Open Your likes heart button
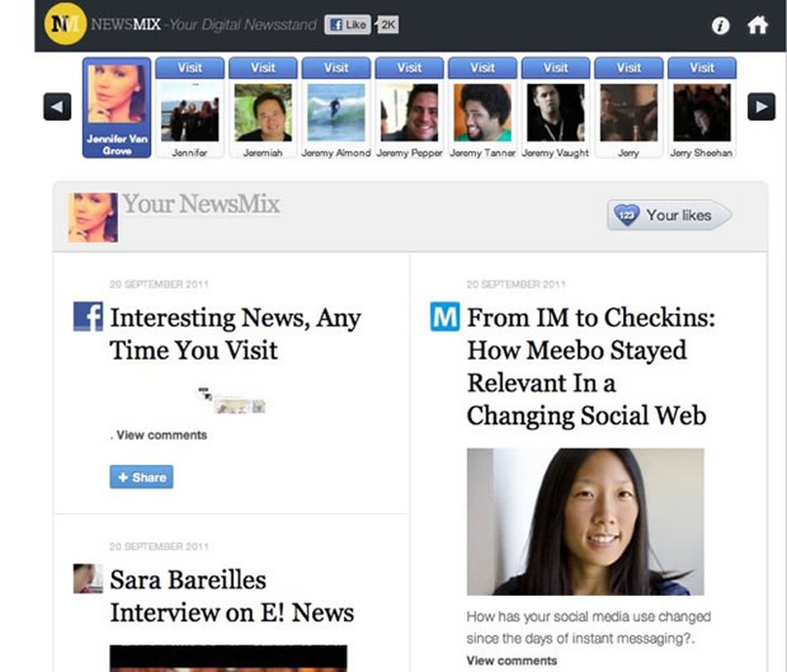This screenshot has height=672, width=787. pos(669,214)
